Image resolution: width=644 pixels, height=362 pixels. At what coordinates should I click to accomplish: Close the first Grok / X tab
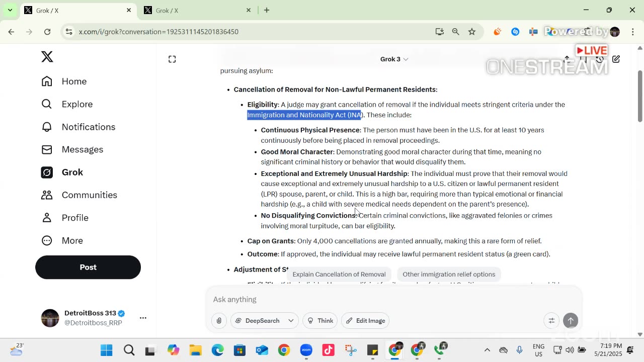pos(129,10)
